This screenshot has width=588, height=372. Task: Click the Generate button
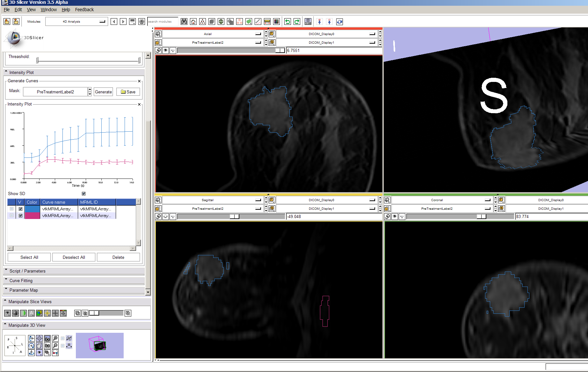coord(103,92)
